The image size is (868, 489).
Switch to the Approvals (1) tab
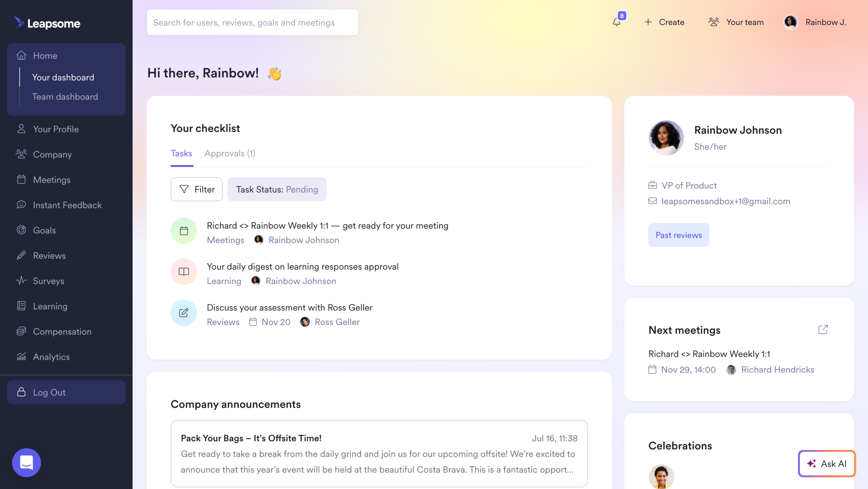[230, 154]
